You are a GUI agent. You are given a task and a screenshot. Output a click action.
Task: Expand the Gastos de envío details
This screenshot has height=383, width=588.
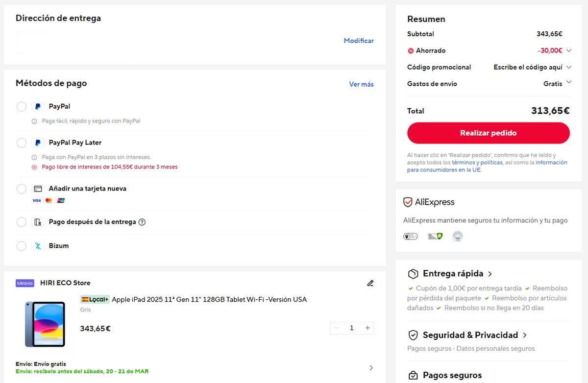click(568, 82)
